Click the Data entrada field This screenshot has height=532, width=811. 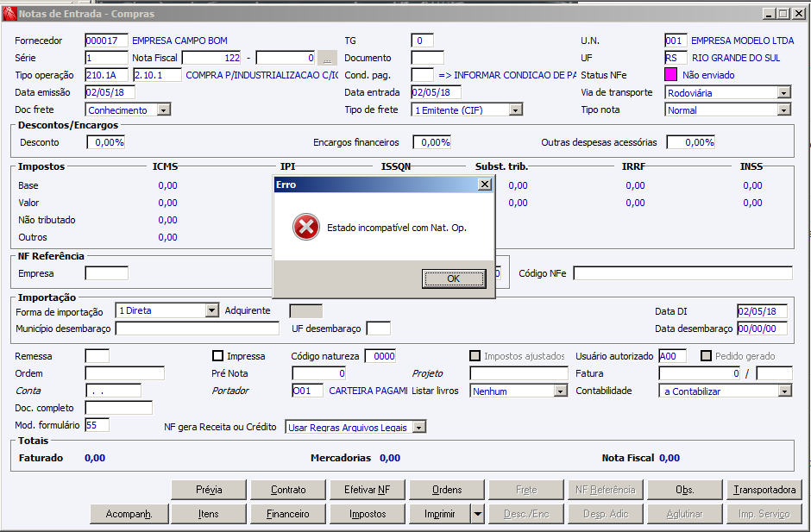436,92
